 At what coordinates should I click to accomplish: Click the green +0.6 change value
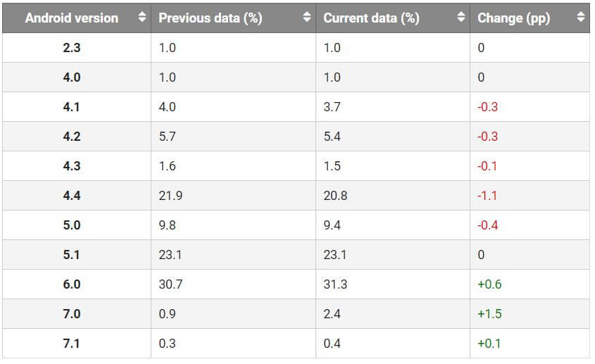[489, 284]
